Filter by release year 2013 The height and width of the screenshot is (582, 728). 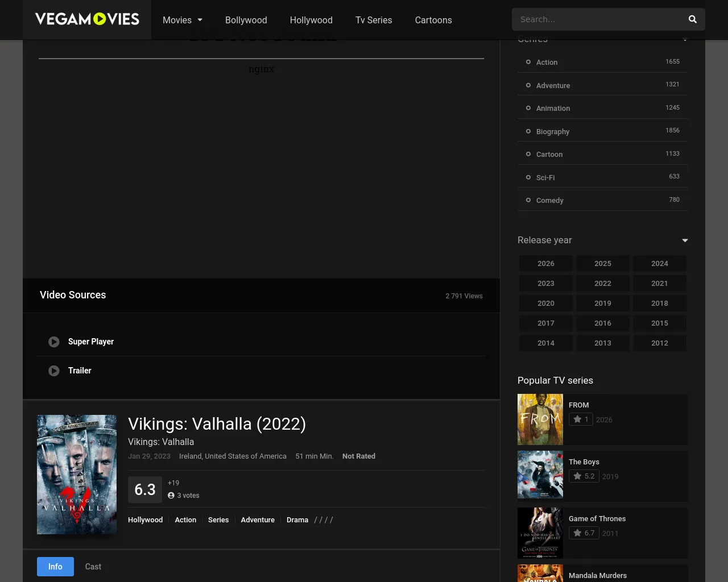click(603, 343)
